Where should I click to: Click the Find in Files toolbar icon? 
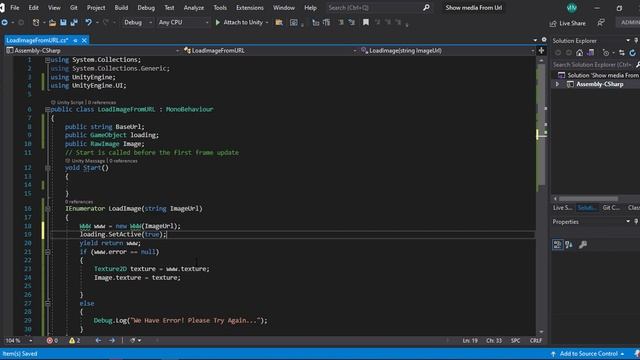(x=279, y=22)
